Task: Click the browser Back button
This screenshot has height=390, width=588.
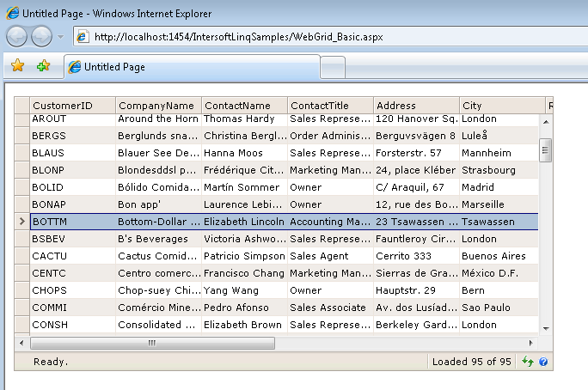Action: coord(17,36)
